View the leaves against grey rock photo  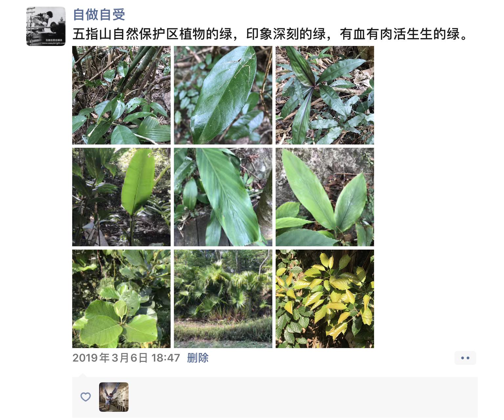pos(325,197)
